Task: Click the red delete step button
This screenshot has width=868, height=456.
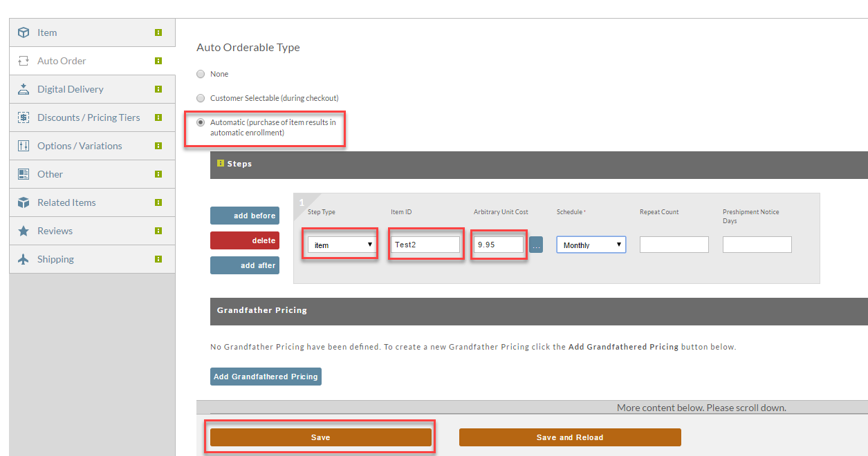Action: (245, 240)
